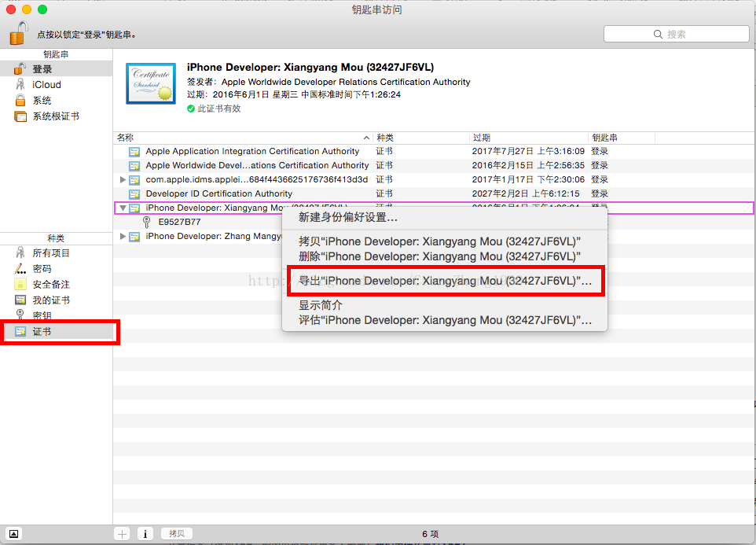
Task: Click the 2017年7月27日 上午3:16:09 expiry cell
Action: click(x=528, y=152)
